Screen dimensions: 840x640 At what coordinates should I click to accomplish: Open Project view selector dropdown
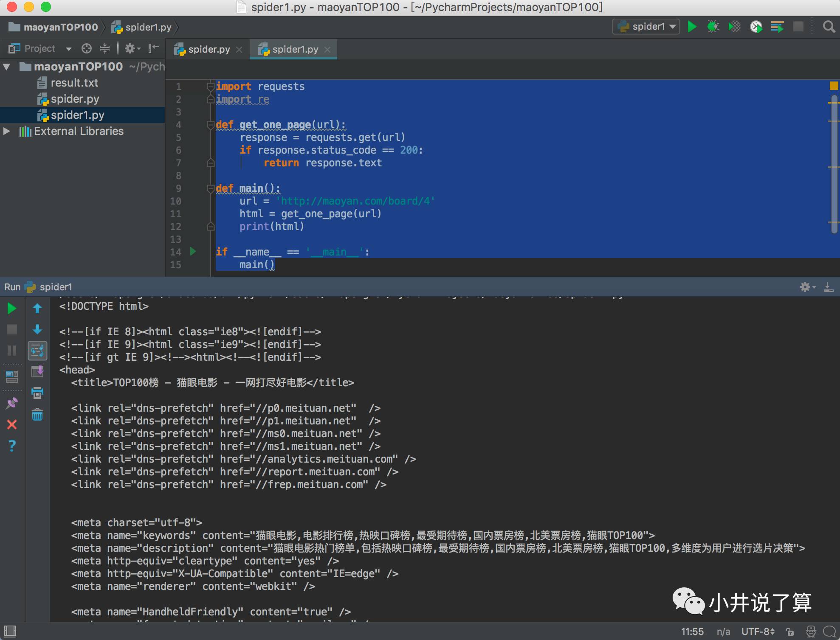pyautogui.click(x=40, y=49)
